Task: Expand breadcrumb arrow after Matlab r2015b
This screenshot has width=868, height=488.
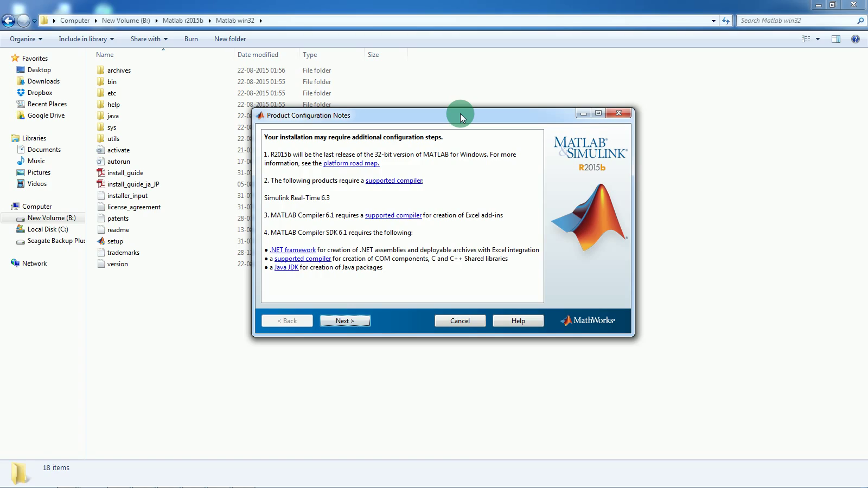Action: click(x=209, y=21)
